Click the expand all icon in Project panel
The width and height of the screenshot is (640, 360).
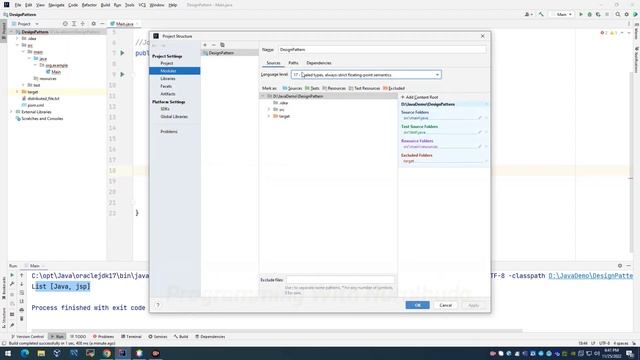pyautogui.click(x=74, y=24)
